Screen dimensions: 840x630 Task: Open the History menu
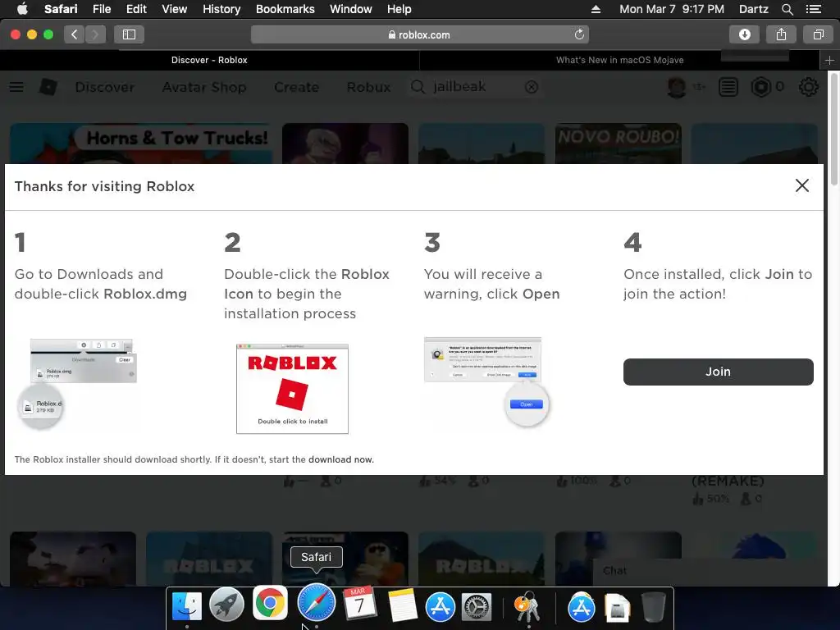click(x=221, y=9)
